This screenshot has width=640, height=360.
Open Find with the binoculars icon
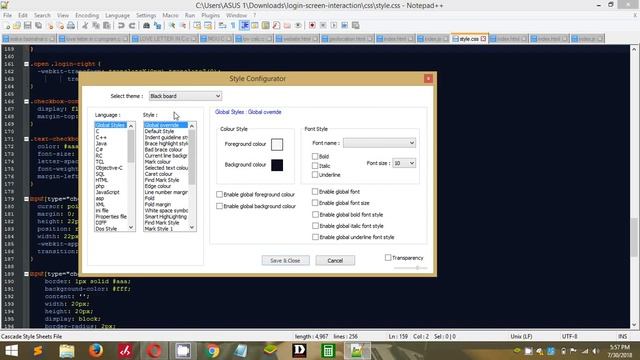[146, 25]
